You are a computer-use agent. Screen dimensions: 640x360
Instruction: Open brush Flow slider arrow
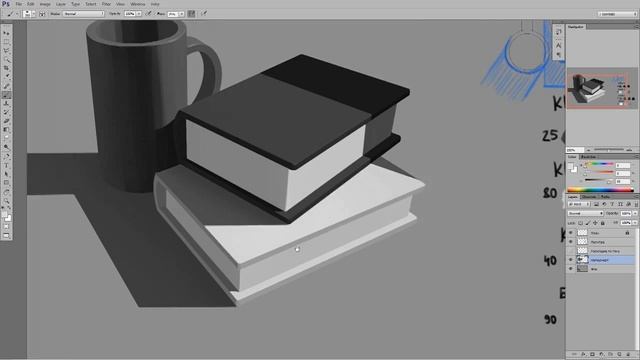tap(182, 13)
